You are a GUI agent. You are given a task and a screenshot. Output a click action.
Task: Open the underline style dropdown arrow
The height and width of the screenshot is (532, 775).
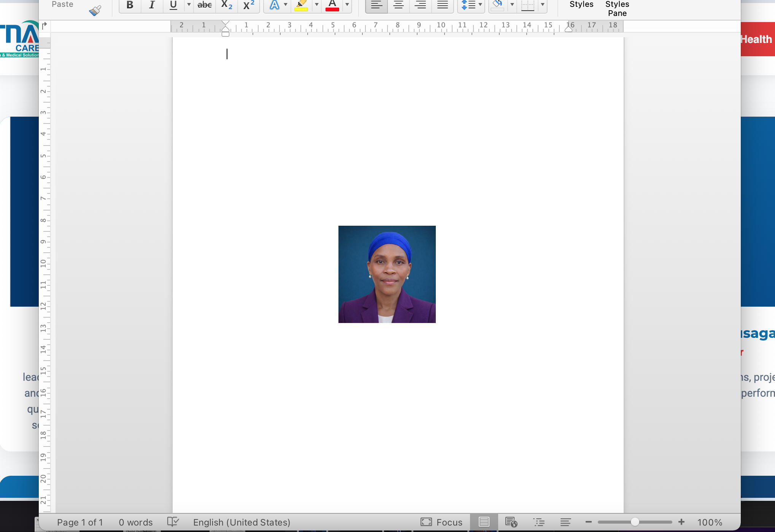click(189, 5)
